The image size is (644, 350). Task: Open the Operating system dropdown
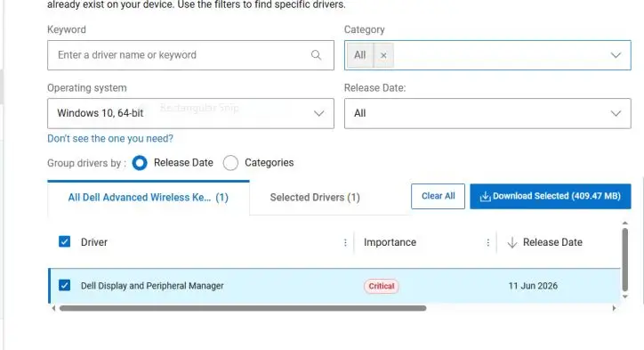coord(190,113)
